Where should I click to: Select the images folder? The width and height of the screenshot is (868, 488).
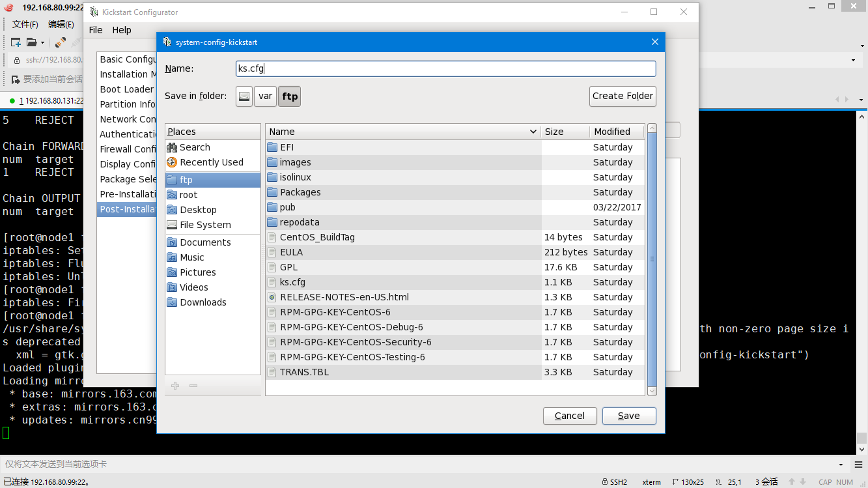point(455,162)
